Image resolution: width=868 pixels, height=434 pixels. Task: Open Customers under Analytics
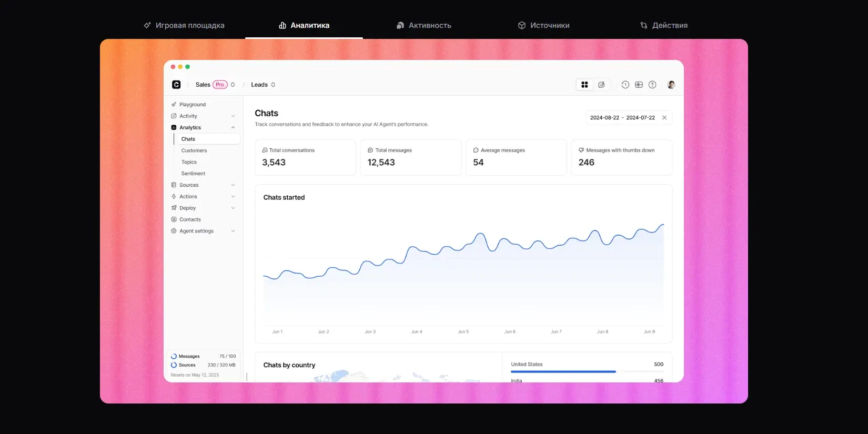[x=194, y=150]
